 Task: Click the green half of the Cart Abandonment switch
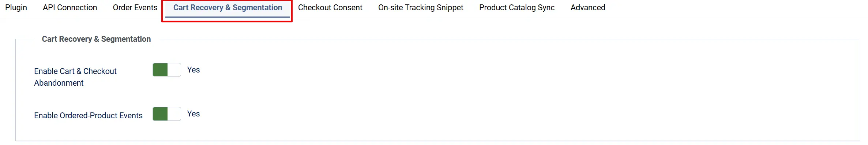click(x=160, y=70)
